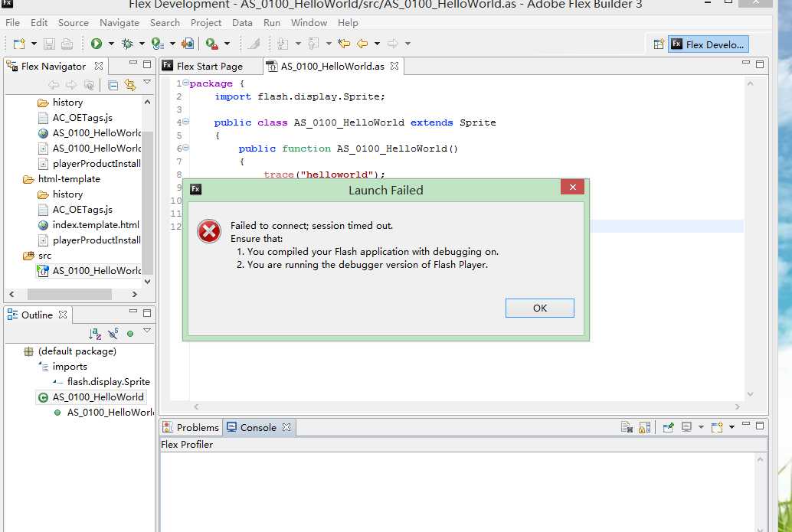Open the Profile button dropdown arrow
This screenshot has height=532, width=792.
172,44
